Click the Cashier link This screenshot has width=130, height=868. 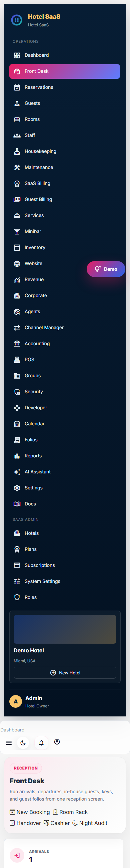point(57,823)
